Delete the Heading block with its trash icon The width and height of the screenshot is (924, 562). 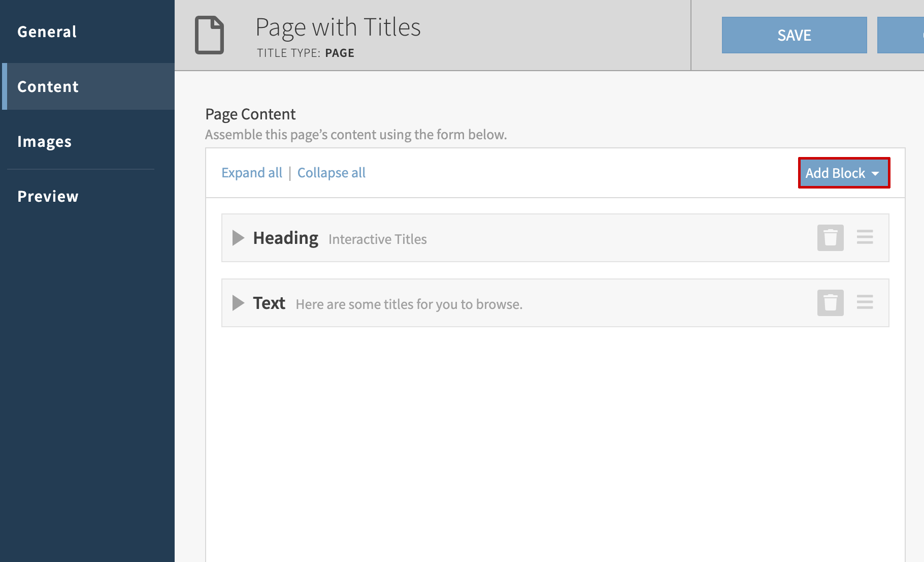830,238
